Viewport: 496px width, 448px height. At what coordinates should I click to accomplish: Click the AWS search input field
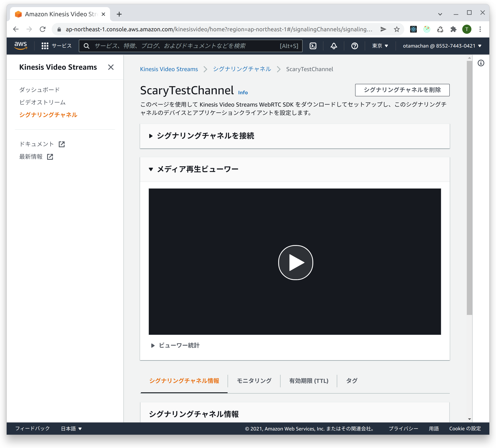tap(190, 46)
